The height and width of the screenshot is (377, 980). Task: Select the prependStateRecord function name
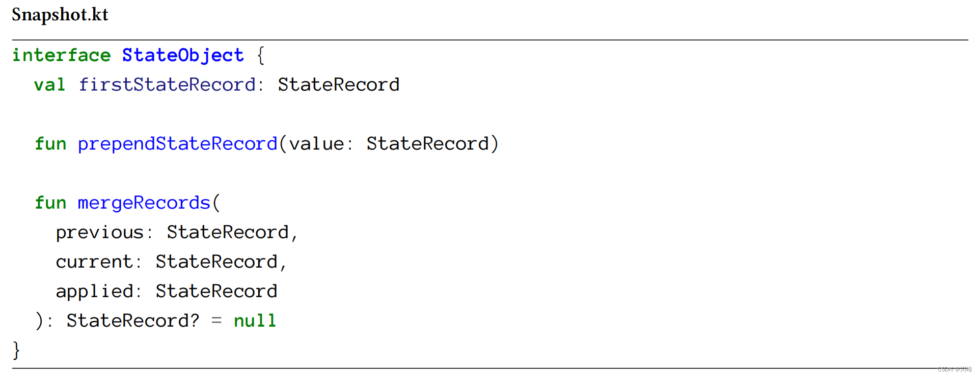coord(177,143)
